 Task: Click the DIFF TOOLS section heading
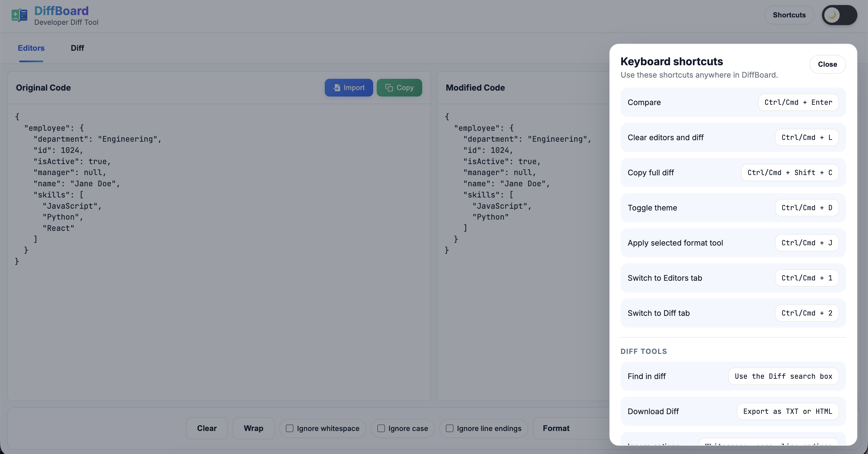644,351
